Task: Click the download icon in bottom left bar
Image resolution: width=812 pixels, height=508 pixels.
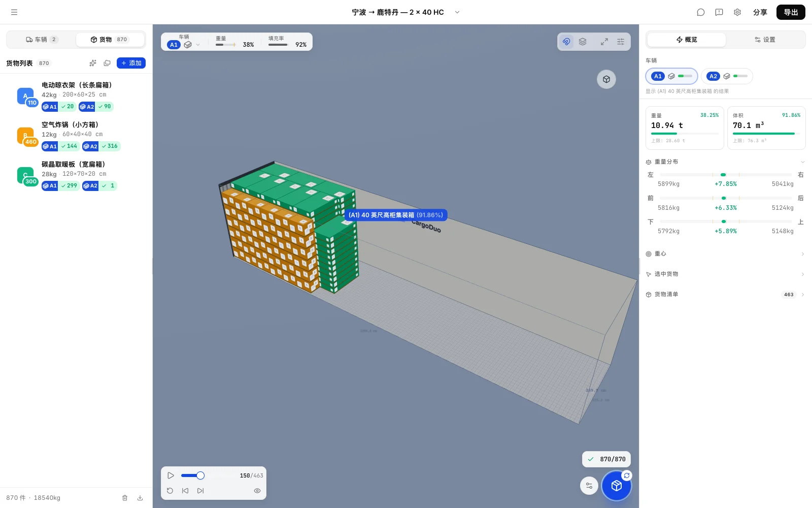Action: [x=140, y=498]
